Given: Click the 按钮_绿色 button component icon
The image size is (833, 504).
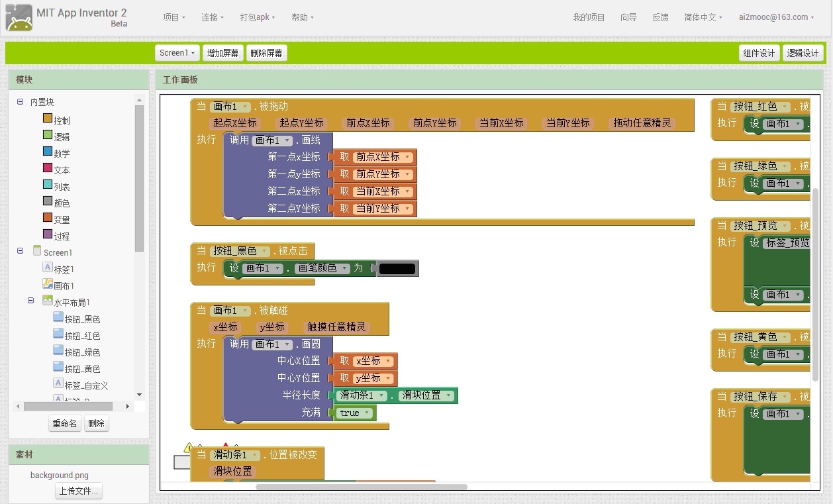Looking at the screenshot, I should 58,350.
